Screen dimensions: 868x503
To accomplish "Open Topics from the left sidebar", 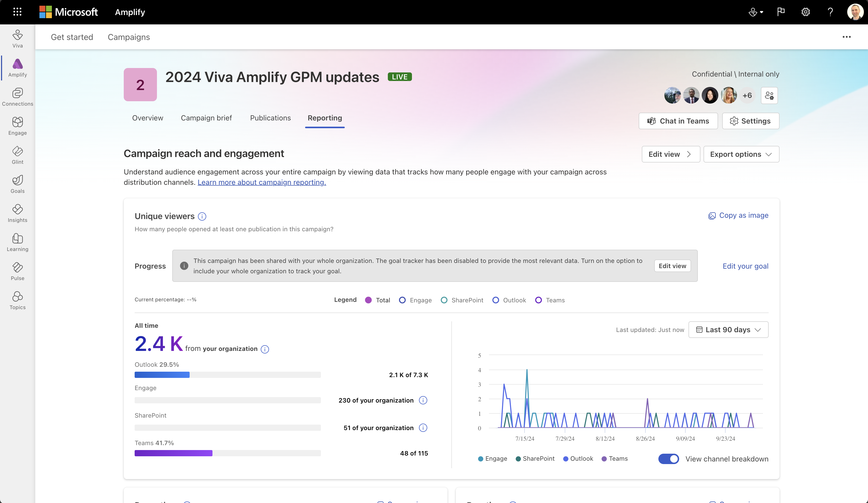I will pyautogui.click(x=17, y=300).
